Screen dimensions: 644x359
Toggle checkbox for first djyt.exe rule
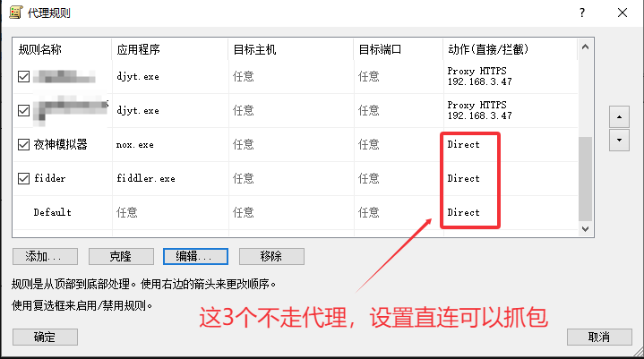tap(24, 76)
